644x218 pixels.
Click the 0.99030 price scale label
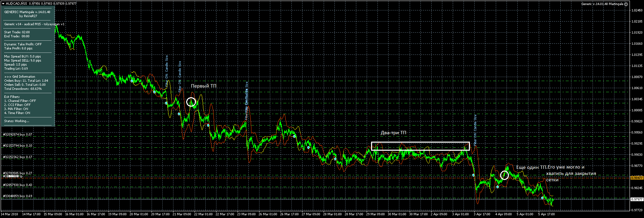click(637, 155)
